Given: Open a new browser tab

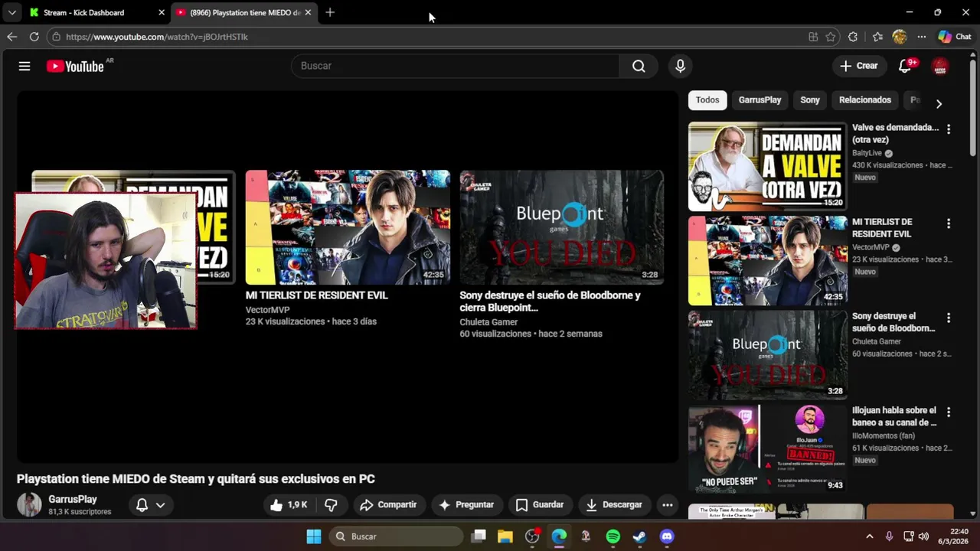Looking at the screenshot, I should pyautogui.click(x=330, y=12).
